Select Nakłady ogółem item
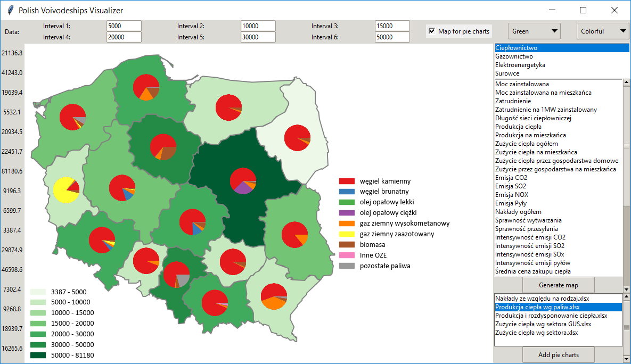The width and height of the screenshot is (631, 364). pyautogui.click(x=559, y=212)
